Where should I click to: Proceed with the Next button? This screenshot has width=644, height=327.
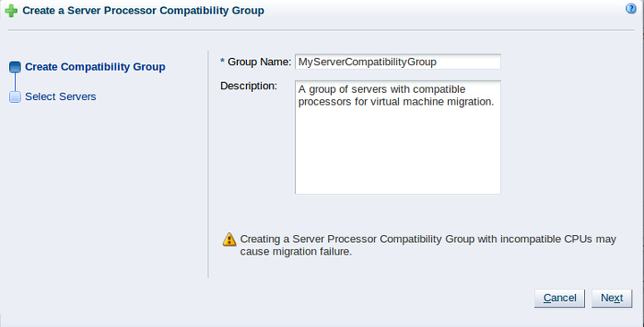(x=612, y=298)
